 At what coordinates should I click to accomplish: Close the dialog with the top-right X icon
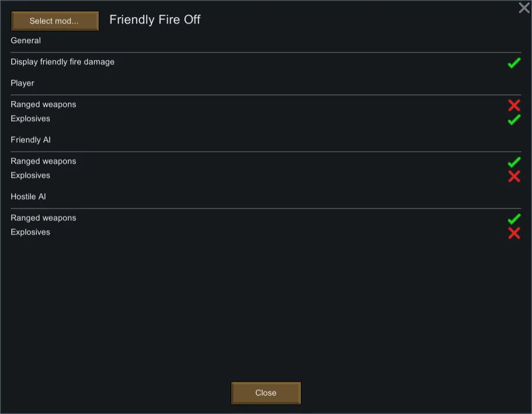click(524, 8)
